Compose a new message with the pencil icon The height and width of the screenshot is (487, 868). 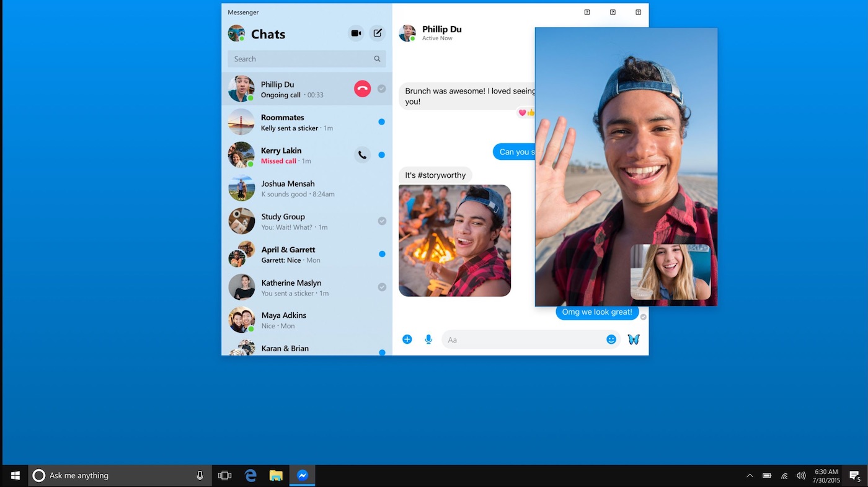point(378,33)
